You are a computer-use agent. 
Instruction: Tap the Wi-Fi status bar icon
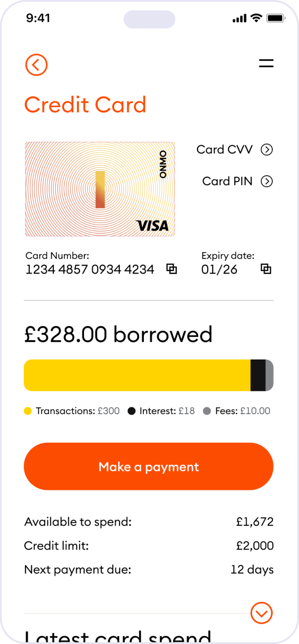tap(256, 18)
